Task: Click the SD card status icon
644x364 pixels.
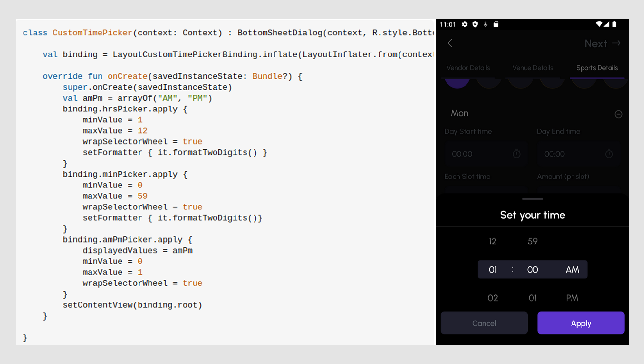Action: [496, 24]
